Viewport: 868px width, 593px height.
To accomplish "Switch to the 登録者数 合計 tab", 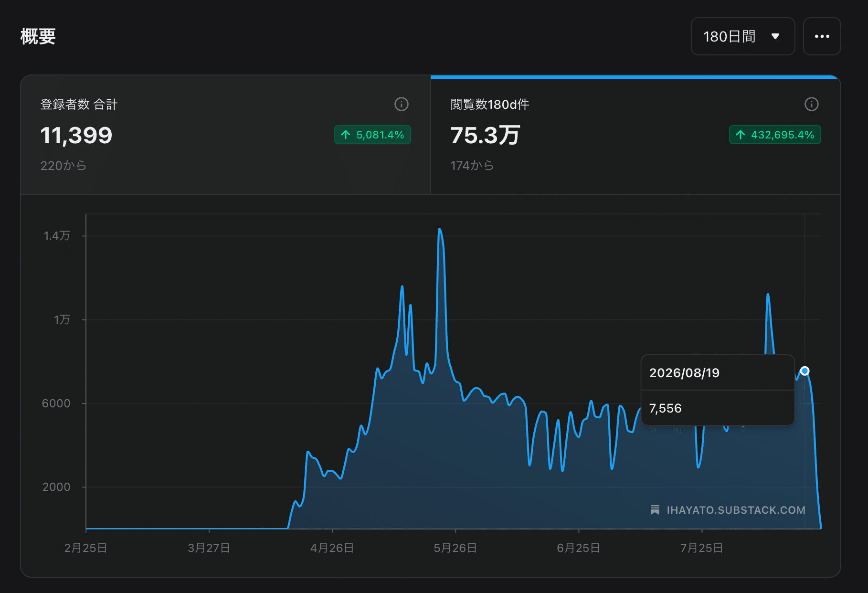I will click(x=226, y=135).
